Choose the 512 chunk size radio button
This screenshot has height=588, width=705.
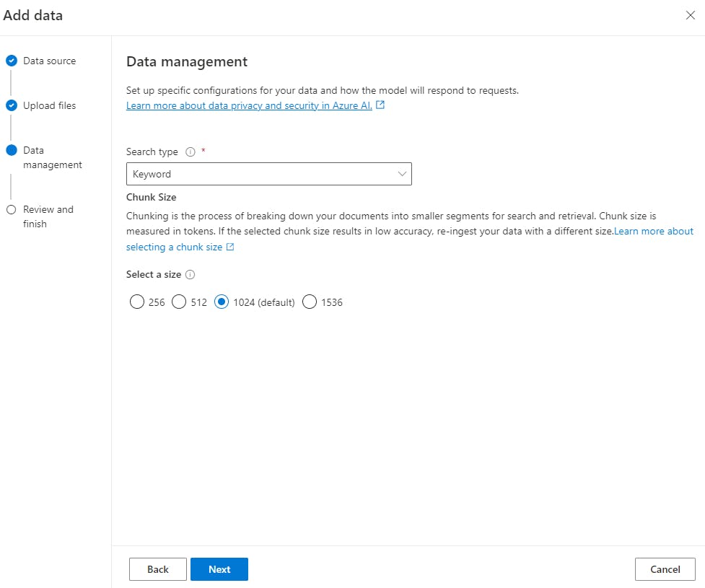pos(180,302)
